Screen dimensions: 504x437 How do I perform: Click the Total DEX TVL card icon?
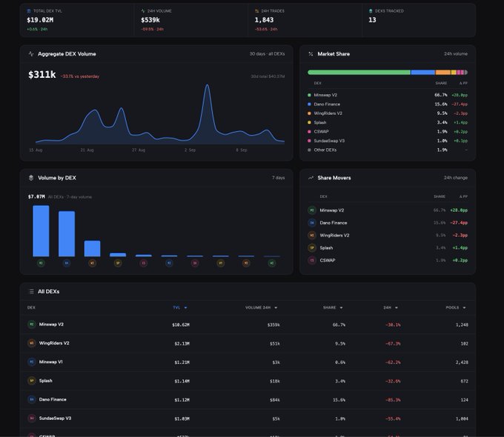point(29,11)
